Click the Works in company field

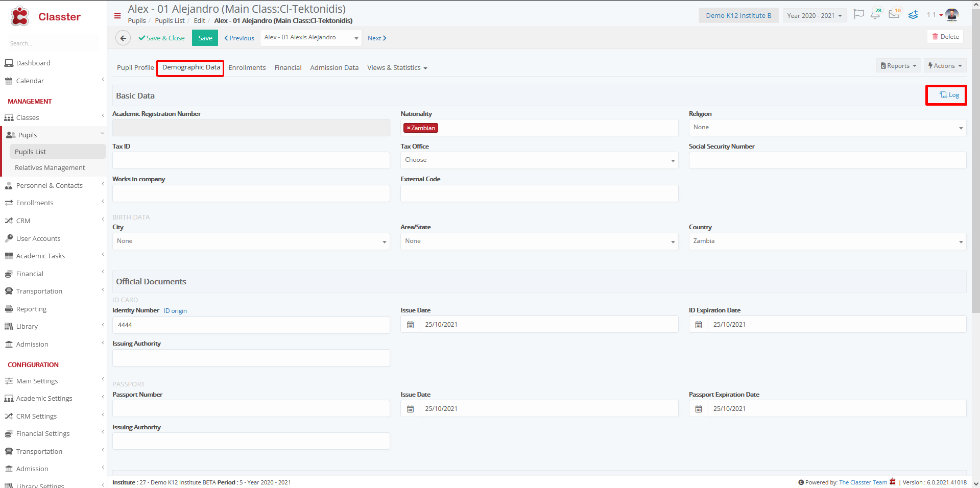point(251,193)
